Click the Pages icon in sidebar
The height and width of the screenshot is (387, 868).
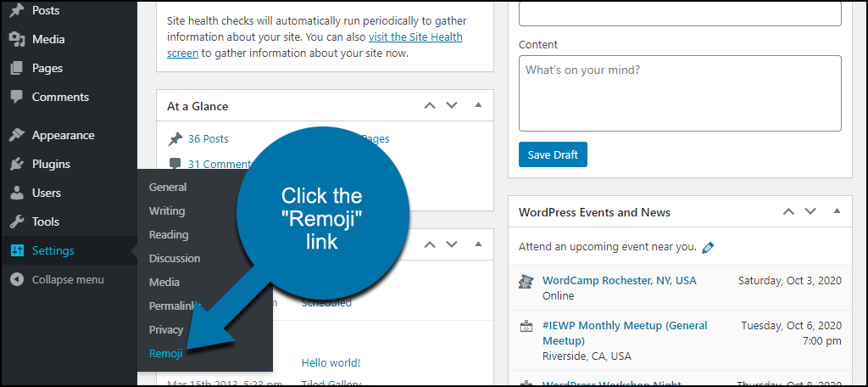point(16,68)
